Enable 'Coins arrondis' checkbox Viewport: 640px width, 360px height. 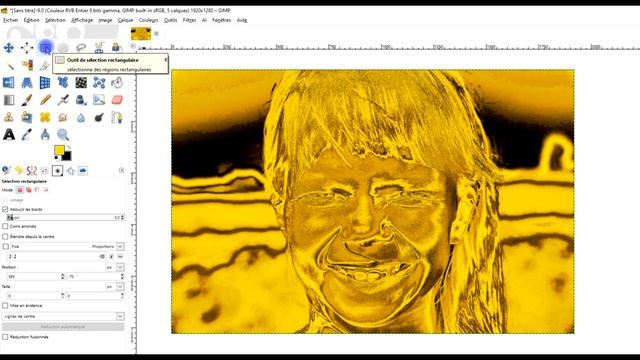5,226
